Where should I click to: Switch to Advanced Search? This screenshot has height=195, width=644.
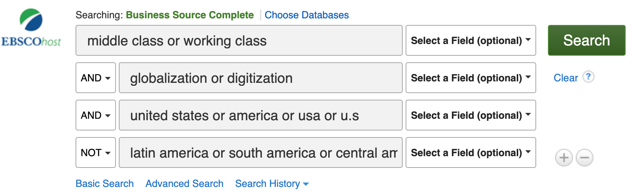[184, 184]
